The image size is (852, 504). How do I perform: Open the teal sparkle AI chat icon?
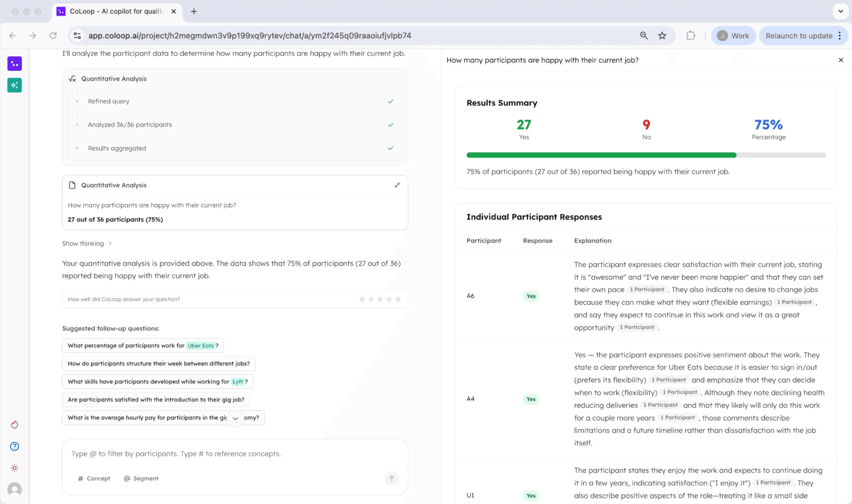[x=15, y=85]
